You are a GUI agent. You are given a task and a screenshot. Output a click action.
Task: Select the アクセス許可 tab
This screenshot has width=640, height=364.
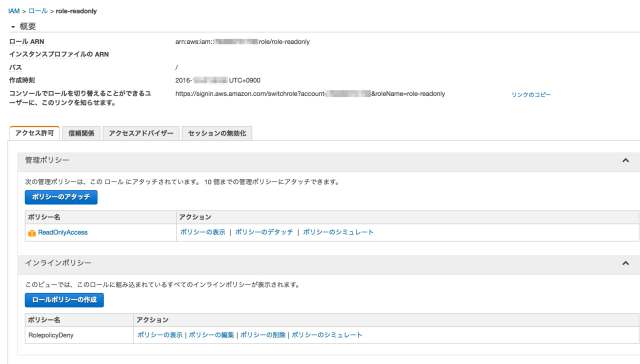point(34,133)
